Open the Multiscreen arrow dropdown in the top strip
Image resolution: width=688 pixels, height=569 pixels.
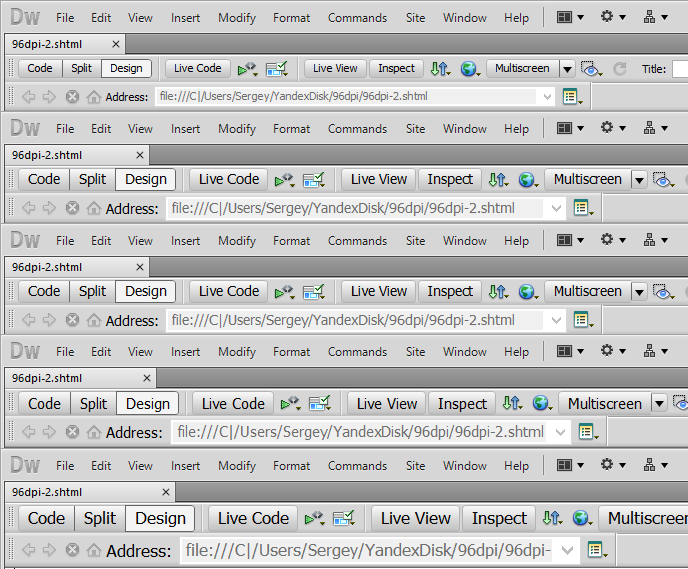[x=567, y=69]
